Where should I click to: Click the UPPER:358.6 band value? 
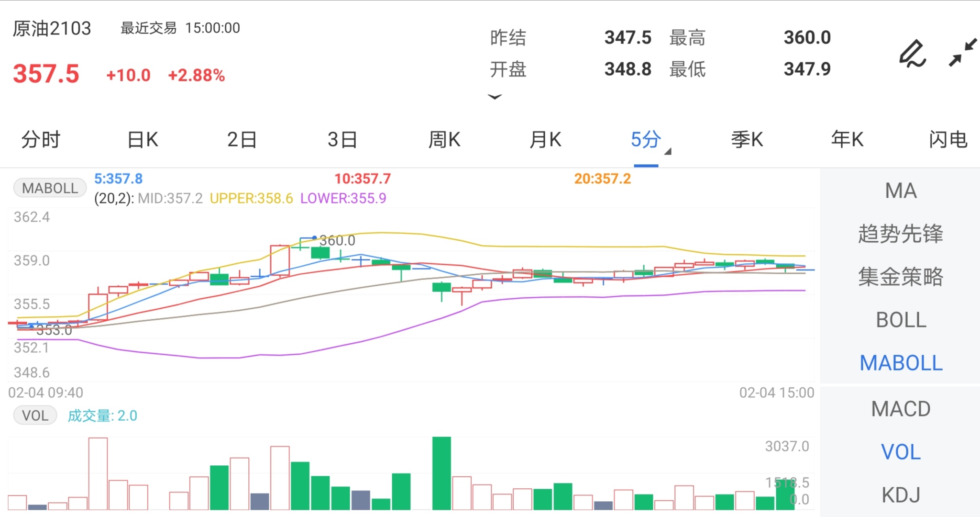251,198
